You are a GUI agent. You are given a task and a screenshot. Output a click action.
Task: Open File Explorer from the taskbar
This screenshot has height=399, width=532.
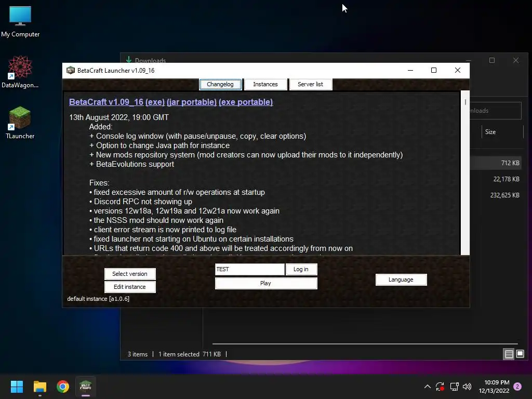click(39, 387)
